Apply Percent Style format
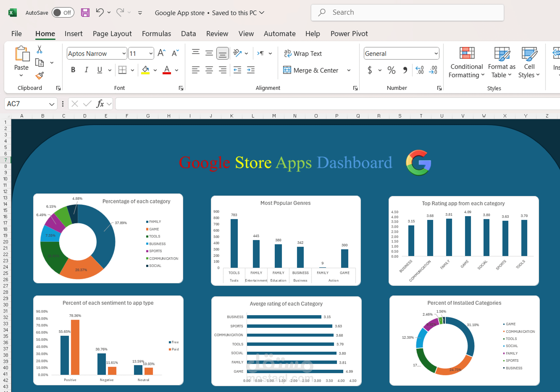 tap(392, 70)
